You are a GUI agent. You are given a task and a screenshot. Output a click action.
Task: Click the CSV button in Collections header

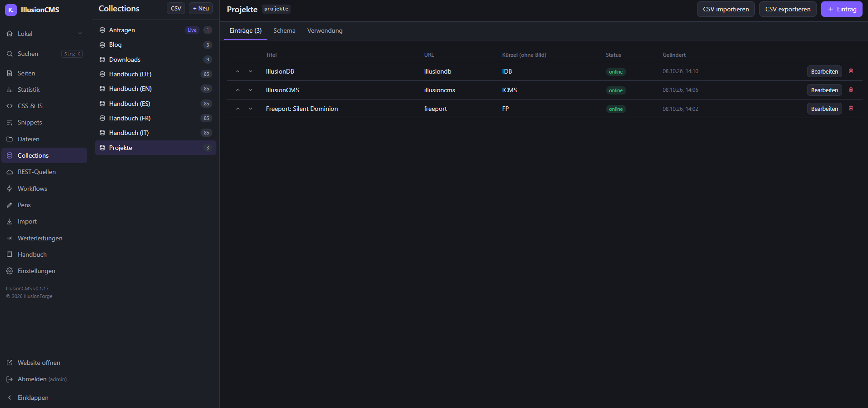point(176,9)
